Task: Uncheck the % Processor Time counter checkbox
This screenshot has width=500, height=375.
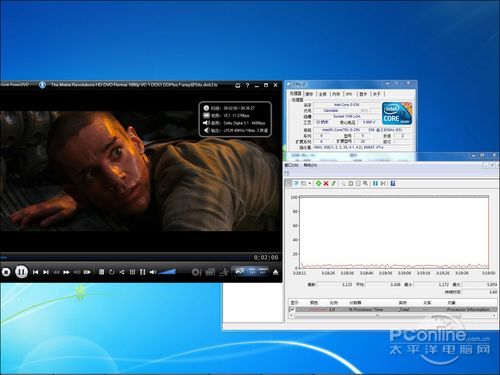Action: [x=292, y=309]
